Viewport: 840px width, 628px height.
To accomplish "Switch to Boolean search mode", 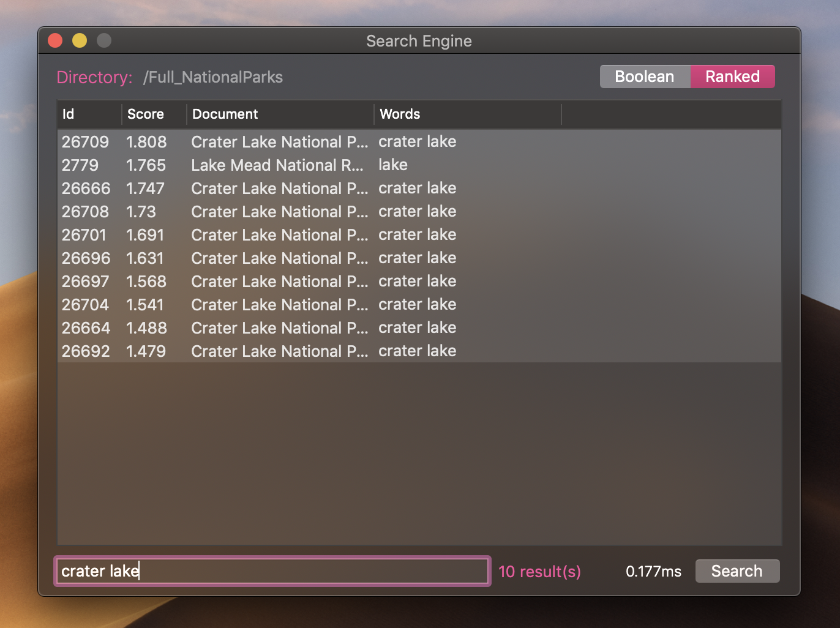I will [x=645, y=77].
